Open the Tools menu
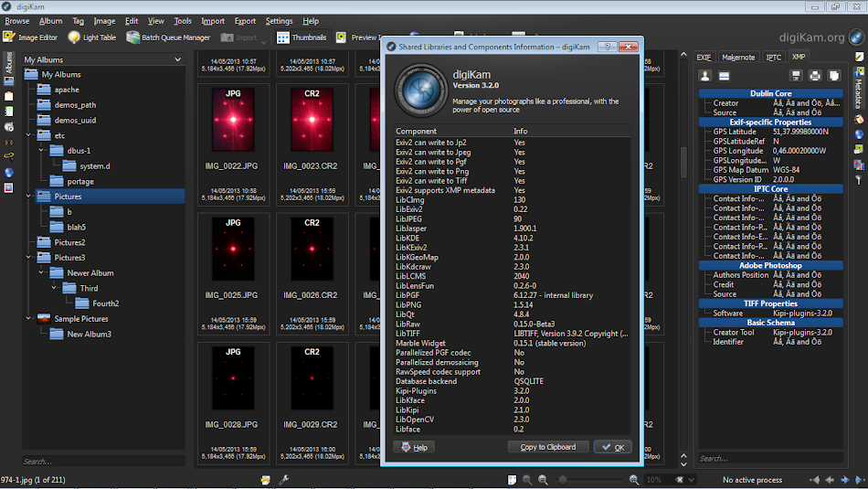This screenshot has height=489, width=868. coord(183,21)
